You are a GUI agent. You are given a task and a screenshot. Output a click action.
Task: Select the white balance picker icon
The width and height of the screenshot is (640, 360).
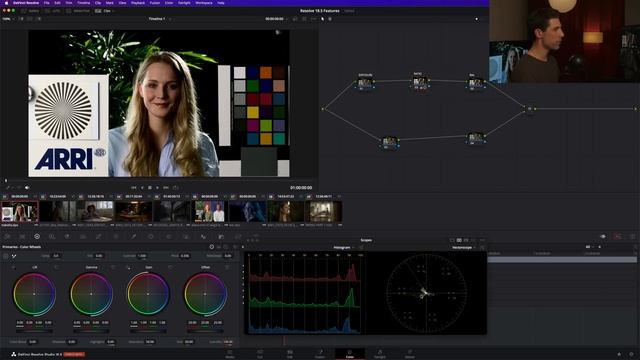tap(14, 256)
